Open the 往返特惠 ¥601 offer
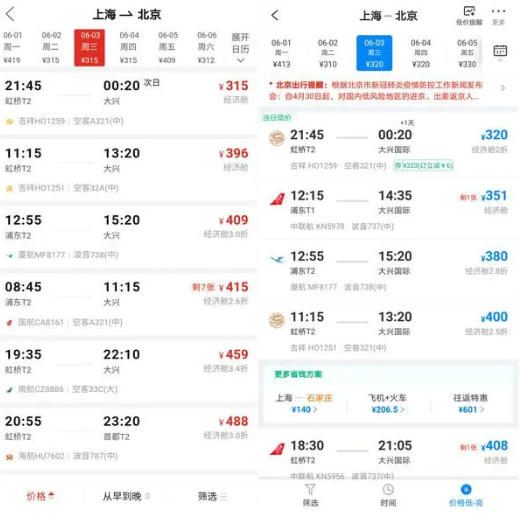Screen dimensions: 524x513 coord(471,403)
